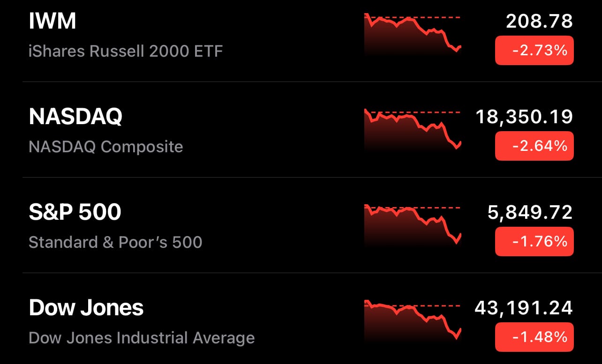Viewport: 602px width, 364px height.
Task: Toggle the S&P 500 -1.76% change badge
Action: (x=534, y=241)
